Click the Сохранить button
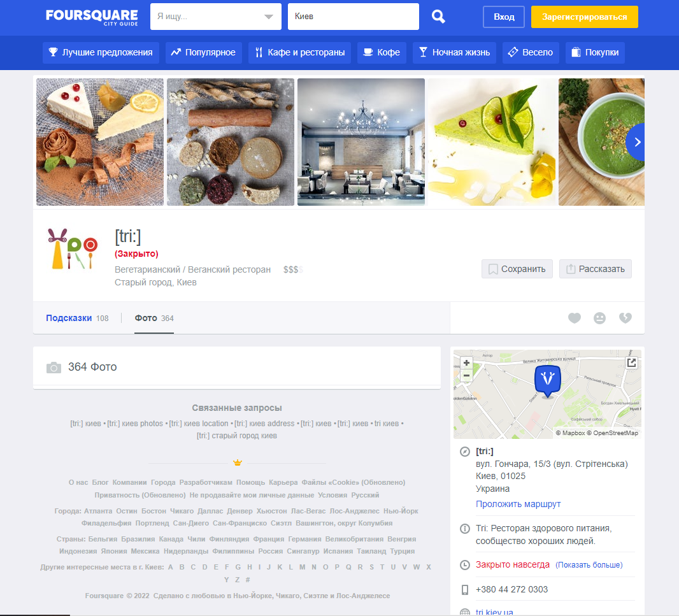This screenshot has width=679, height=616. click(517, 269)
